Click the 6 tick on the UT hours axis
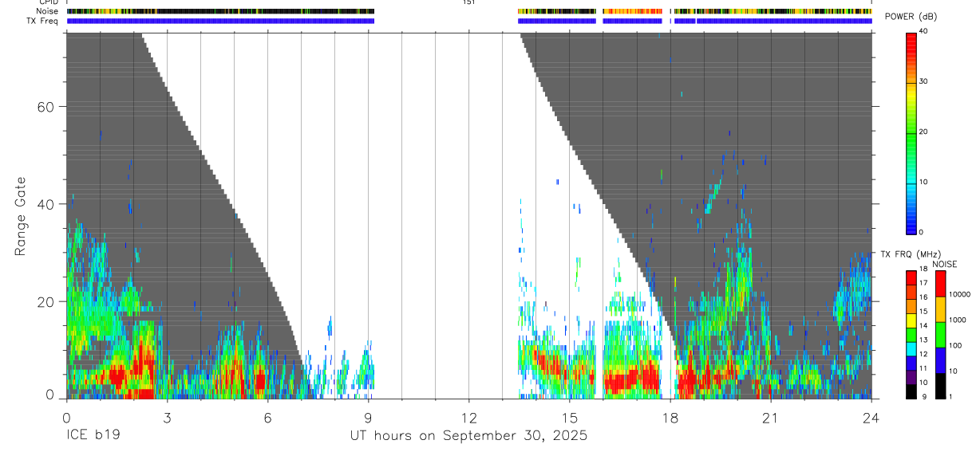 (x=267, y=418)
